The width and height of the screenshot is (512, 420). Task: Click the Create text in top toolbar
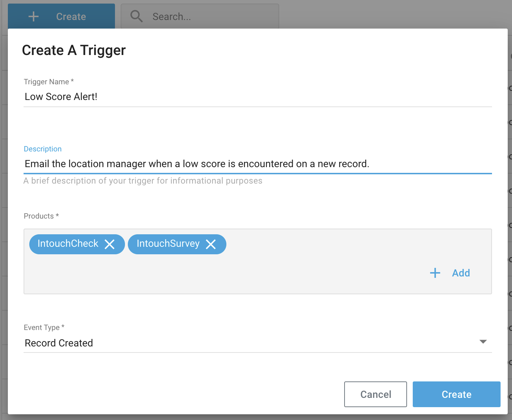tap(71, 16)
